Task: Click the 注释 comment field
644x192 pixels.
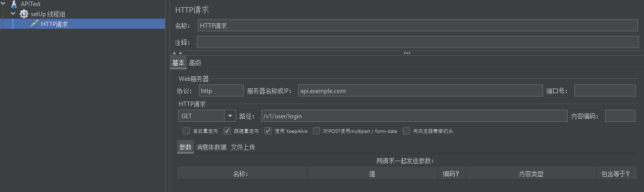Action: point(418,42)
